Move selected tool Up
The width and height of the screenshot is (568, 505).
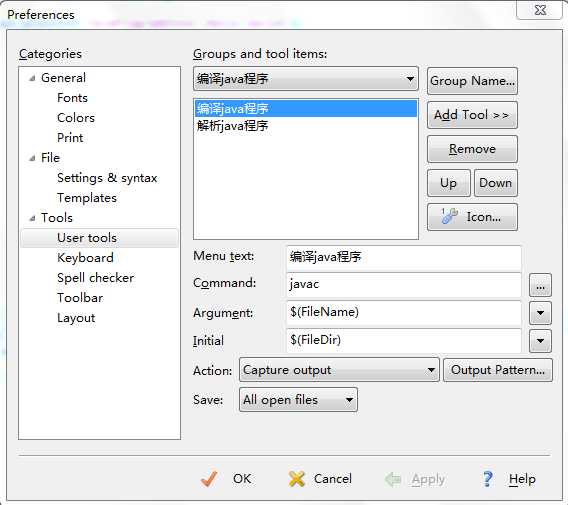tap(449, 183)
